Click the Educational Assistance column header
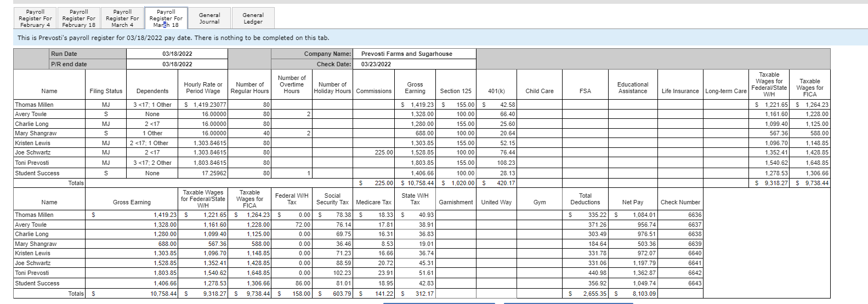The image size is (868, 304). pyautogui.click(x=633, y=88)
